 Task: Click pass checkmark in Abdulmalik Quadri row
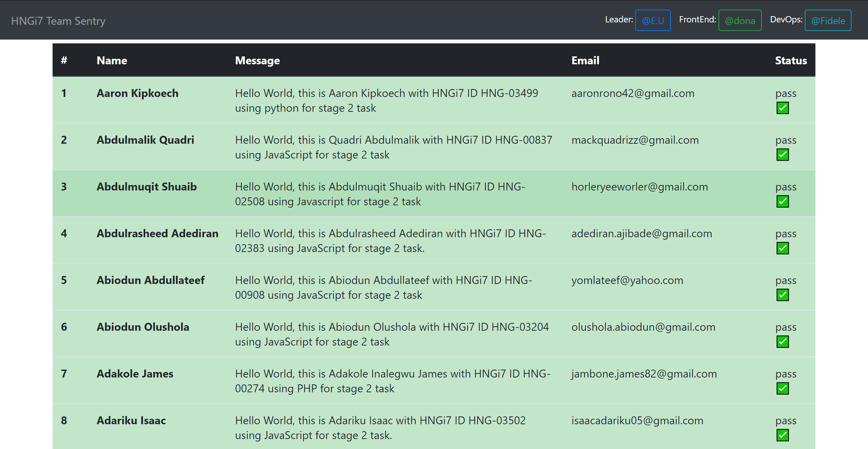pyautogui.click(x=782, y=155)
